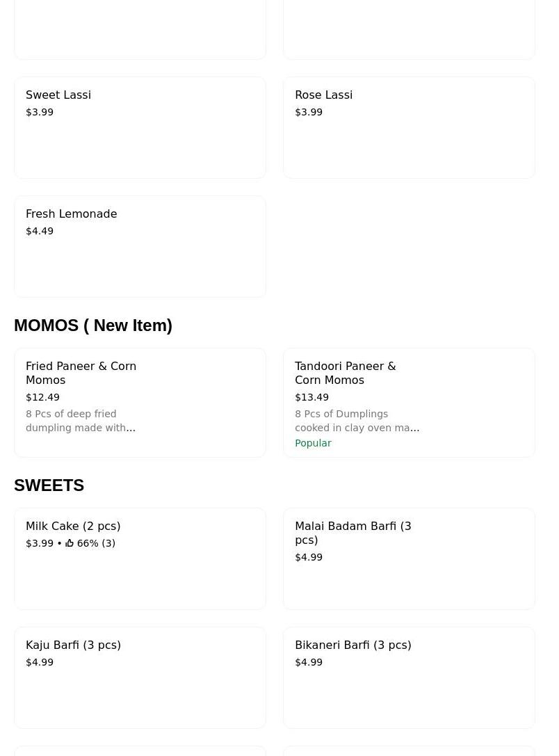The image size is (559, 756).
Task: Click the deep fried dumpling description text
Action: click(x=80, y=421)
